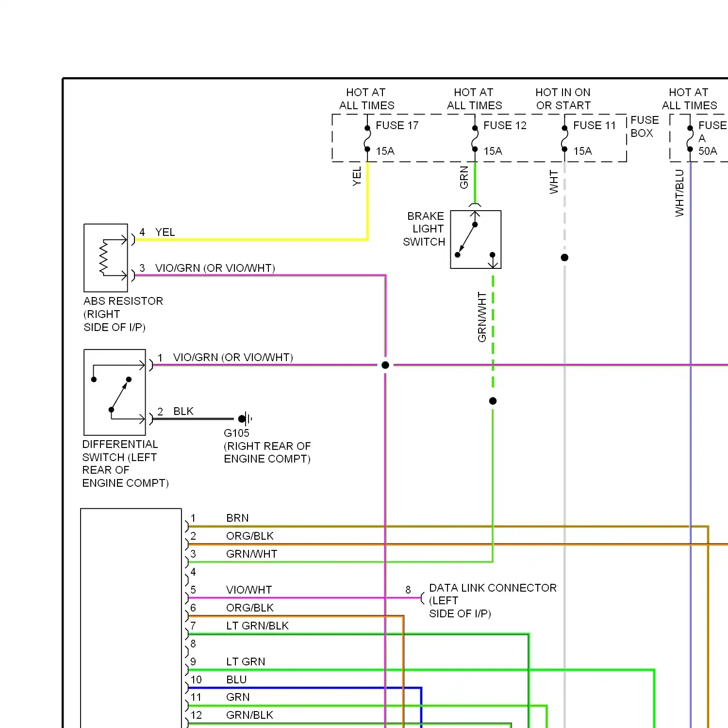
Task: Click VIO/WHT at connector pin 5
Action: coord(249,590)
